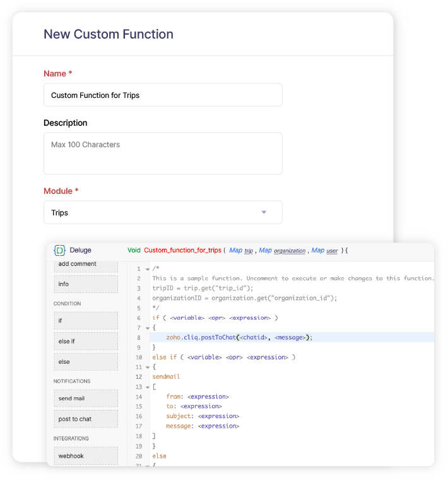Screen dimensions: 448x480
Task: Select the 'else' condition block
Action: click(x=86, y=362)
